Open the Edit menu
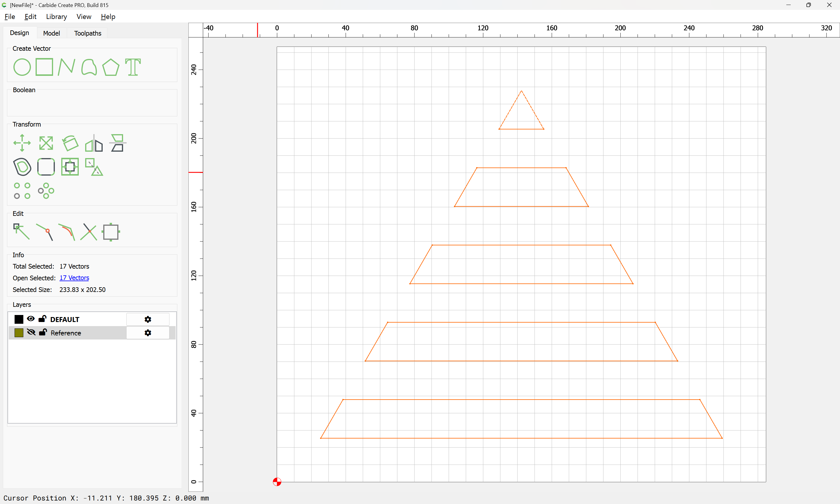The width and height of the screenshot is (840, 504). pyautogui.click(x=30, y=17)
